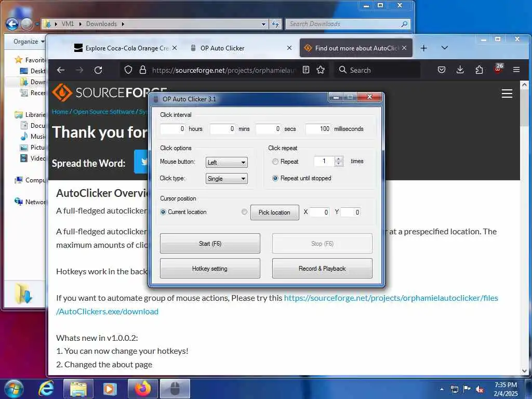Click the Search Downloads box
The image size is (532, 399).
[348, 24]
